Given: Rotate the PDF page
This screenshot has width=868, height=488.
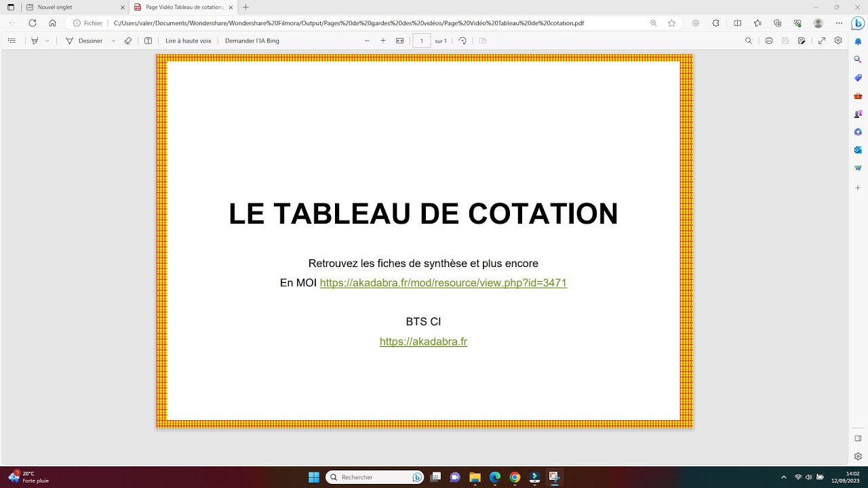Looking at the screenshot, I should [x=462, y=41].
